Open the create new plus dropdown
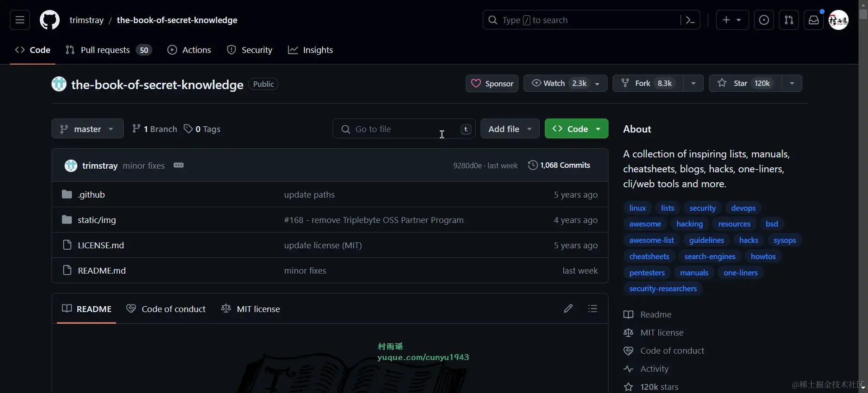 pyautogui.click(x=732, y=20)
